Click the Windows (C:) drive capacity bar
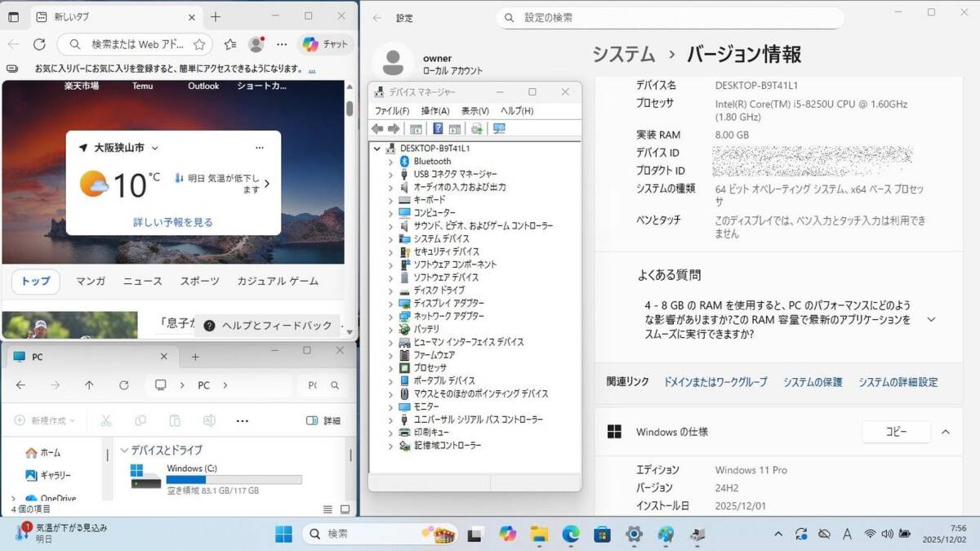This screenshot has width=980, height=551. point(234,480)
